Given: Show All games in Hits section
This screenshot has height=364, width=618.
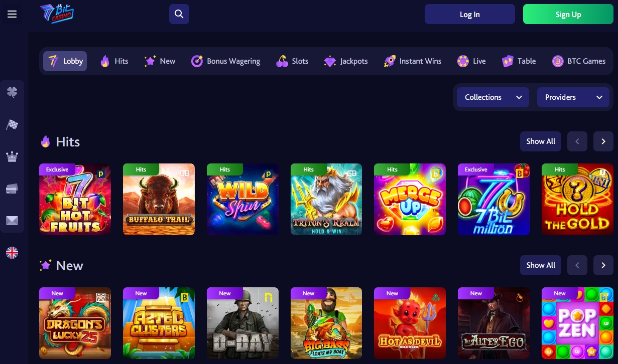Looking at the screenshot, I should pos(541,141).
